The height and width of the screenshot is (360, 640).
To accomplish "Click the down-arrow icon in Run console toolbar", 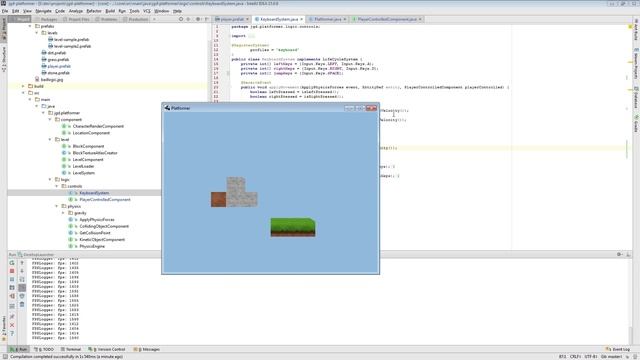I will coord(22,271).
